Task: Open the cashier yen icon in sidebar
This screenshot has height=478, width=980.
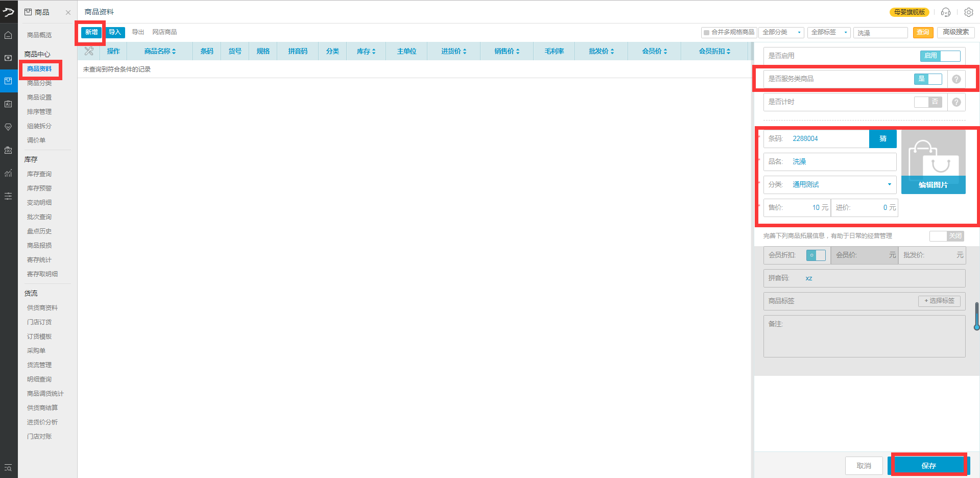Action: pos(8,58)
